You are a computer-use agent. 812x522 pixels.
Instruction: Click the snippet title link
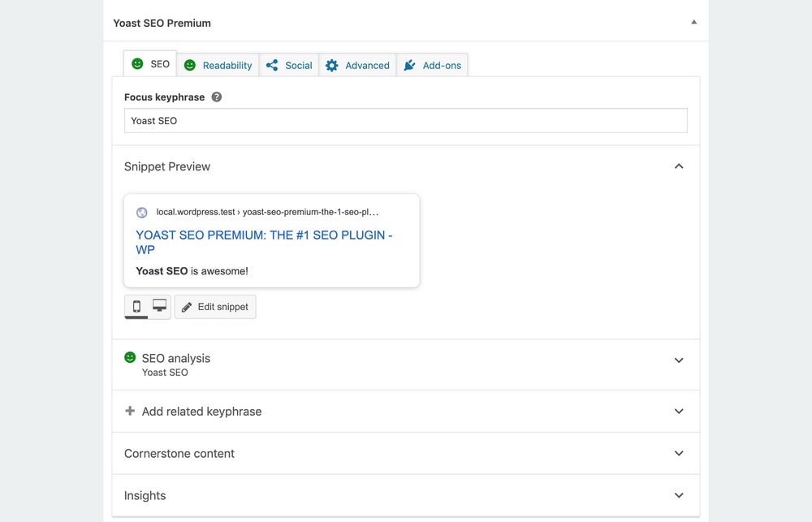[264, 243]
